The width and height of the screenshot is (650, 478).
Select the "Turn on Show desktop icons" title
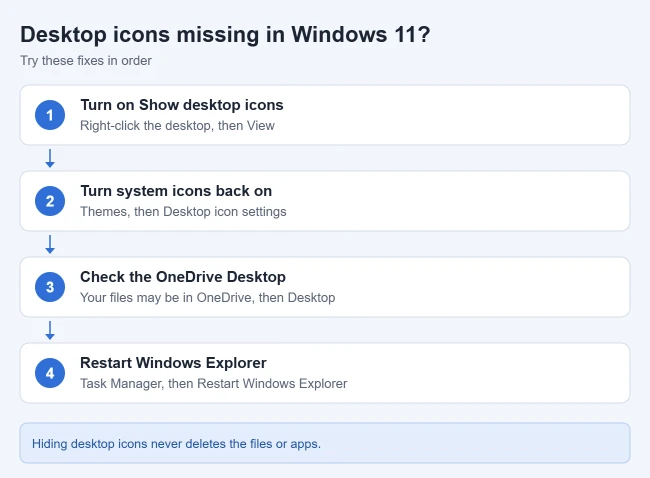pyautogui.click(x=182, y=105)
